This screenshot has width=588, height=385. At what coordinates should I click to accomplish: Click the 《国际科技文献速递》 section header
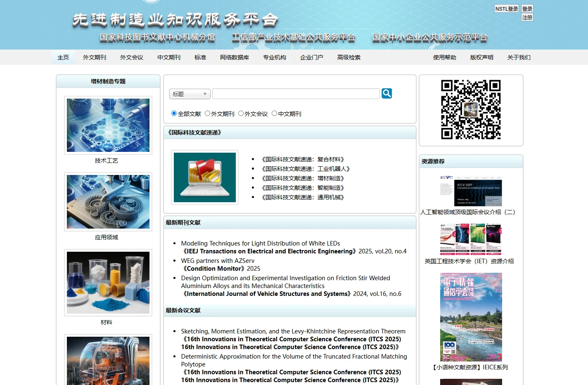pos(290,132)
